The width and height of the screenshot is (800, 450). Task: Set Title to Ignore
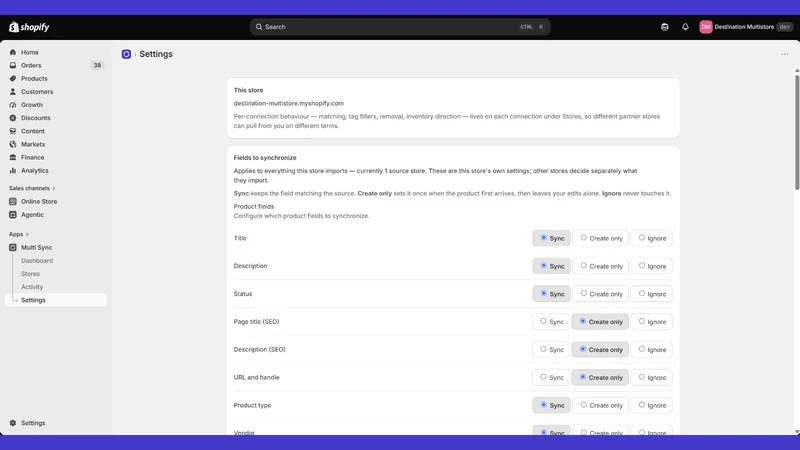(x=652, y=238)
